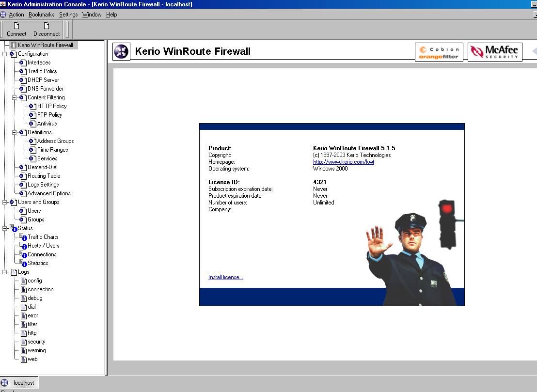Image resolution: width=537 pixels, height=392 pixels.
Task: Click the McAfee Security logo
Action: tap(495, 52)
